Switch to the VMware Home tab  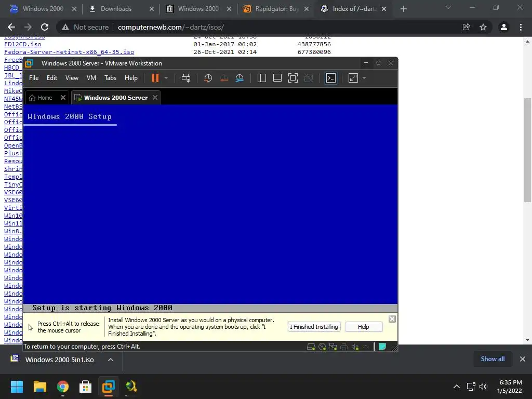41,98
